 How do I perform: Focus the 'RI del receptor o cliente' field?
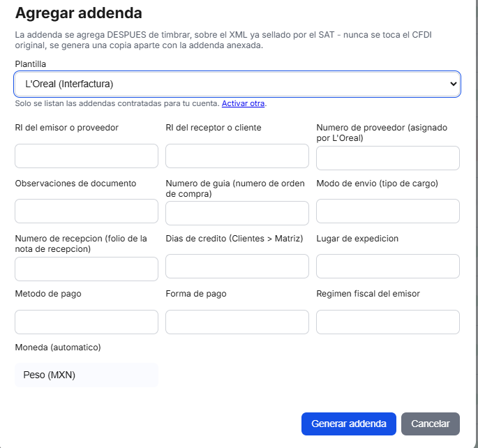(237, 156)
